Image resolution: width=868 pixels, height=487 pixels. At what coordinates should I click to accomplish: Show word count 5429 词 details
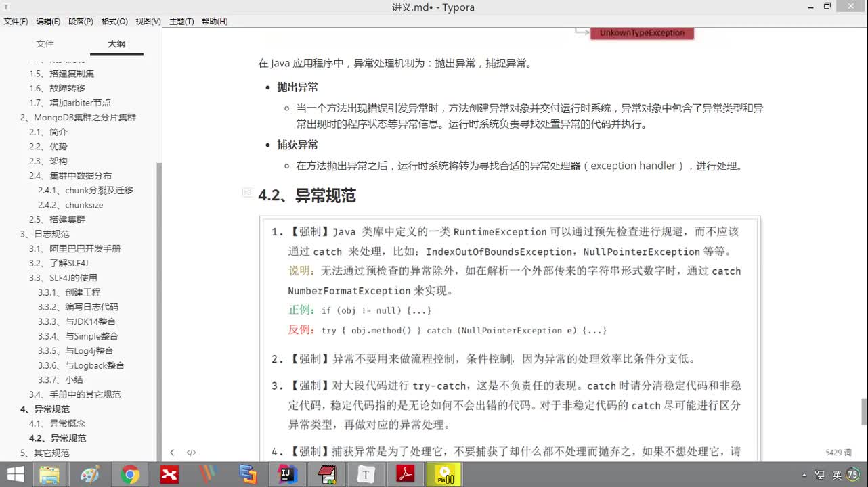point(838,453)
